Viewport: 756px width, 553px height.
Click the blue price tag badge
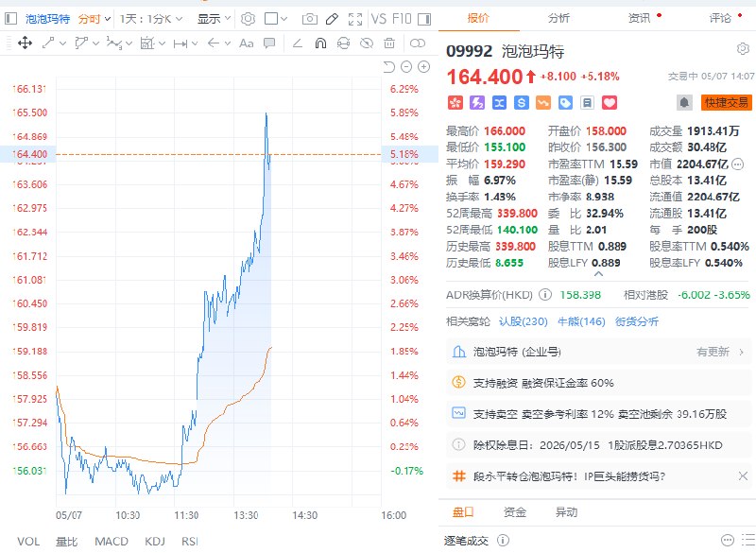point(565,103)
